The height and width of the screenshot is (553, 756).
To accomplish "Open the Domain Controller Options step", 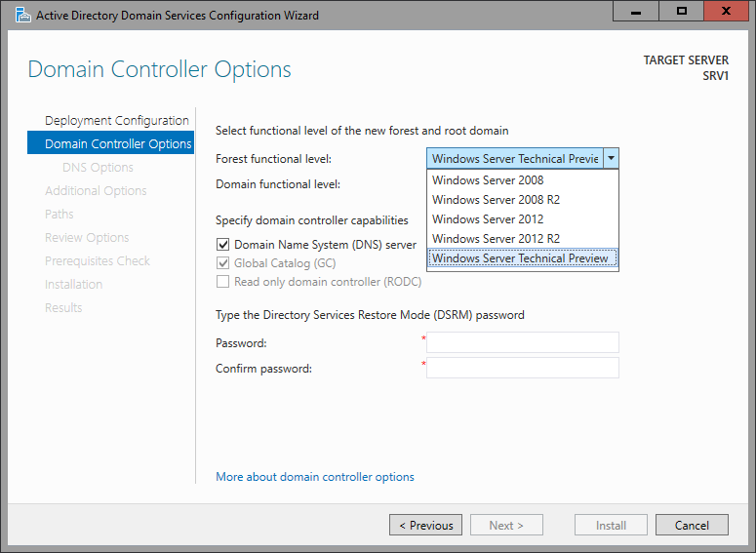I will coord(111,143).
